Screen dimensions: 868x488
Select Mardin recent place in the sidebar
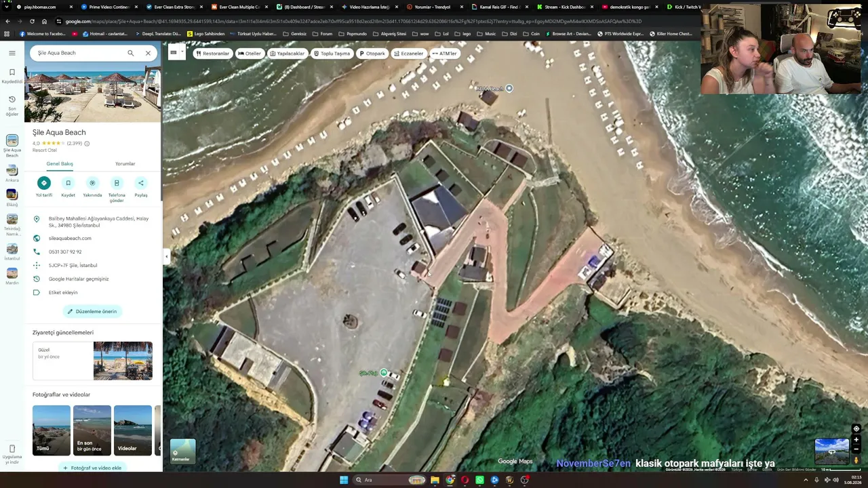coord(12,277)
